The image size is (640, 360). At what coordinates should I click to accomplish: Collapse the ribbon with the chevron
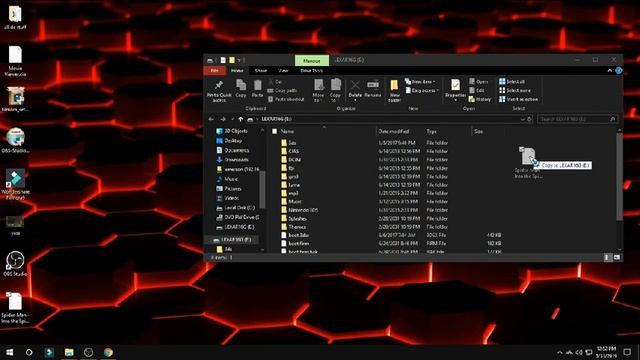pos(610,71)
